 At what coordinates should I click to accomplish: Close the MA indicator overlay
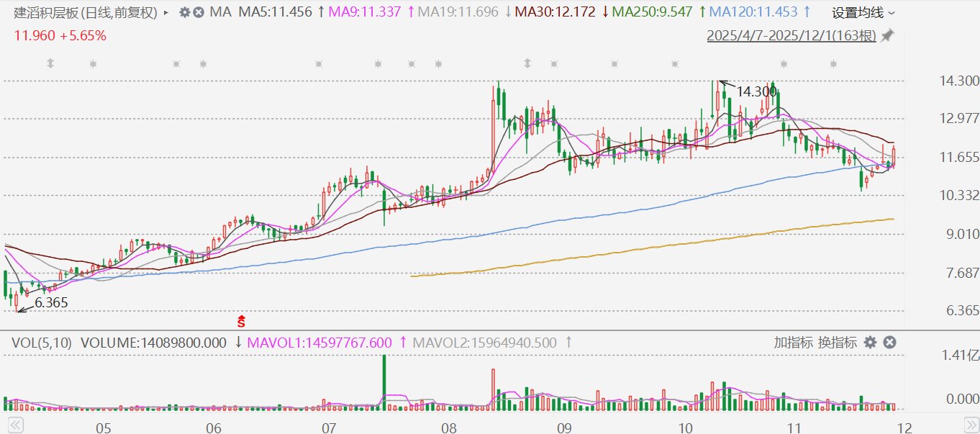(199, 12)
